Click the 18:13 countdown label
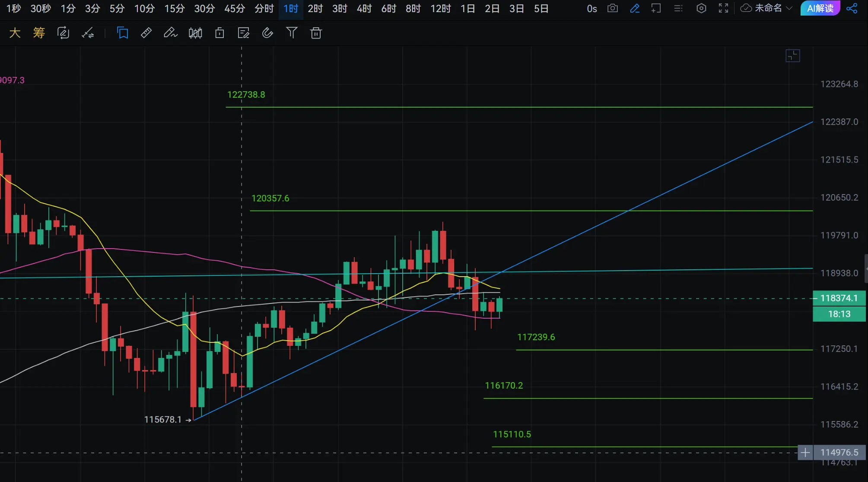This screenshot has width=868, height=482. (839, 314)
